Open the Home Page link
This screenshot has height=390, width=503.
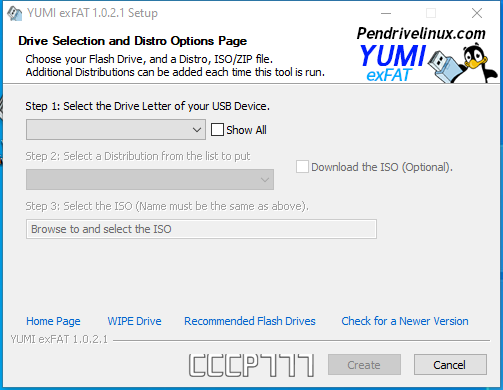(x=53, y=321)
